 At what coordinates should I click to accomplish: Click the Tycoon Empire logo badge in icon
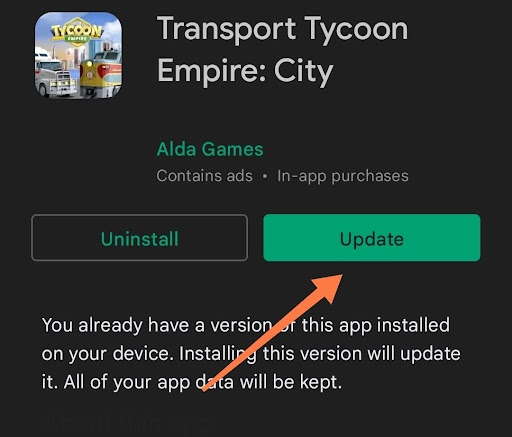tap(77, 33)
